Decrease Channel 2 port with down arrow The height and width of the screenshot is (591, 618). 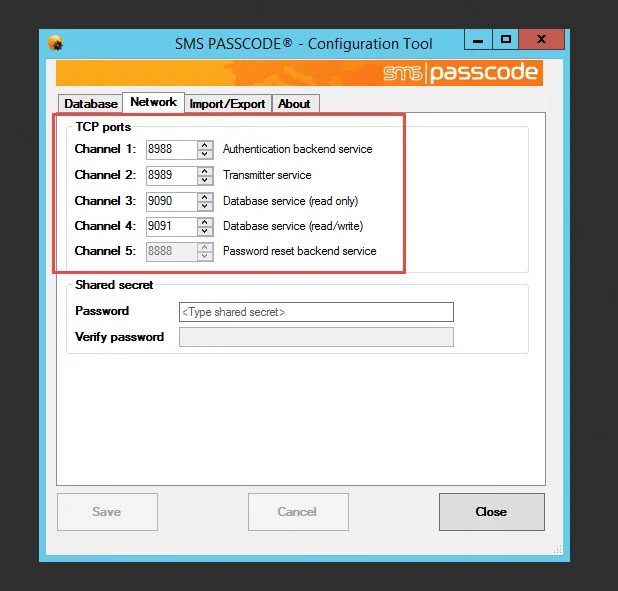[205, 180]
